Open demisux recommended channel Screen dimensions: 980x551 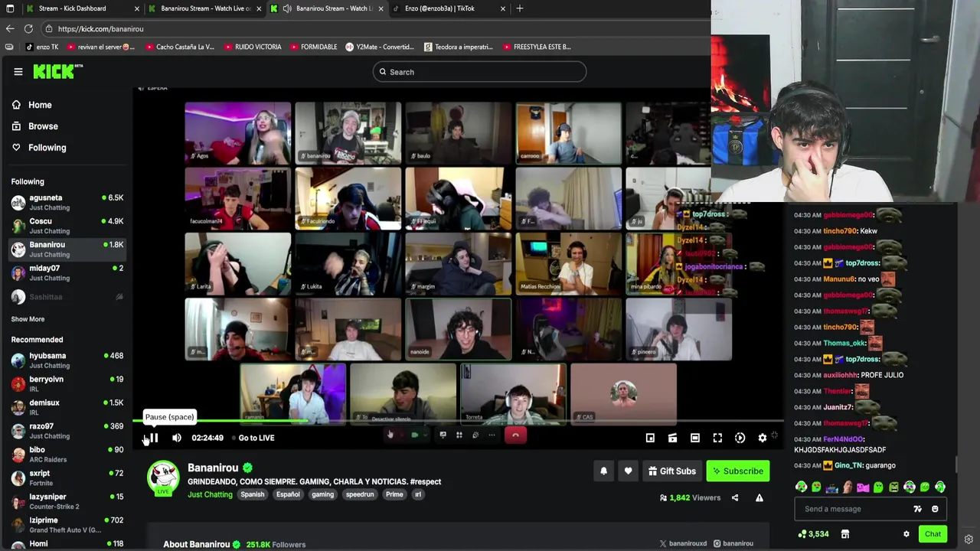pos(67,407)
